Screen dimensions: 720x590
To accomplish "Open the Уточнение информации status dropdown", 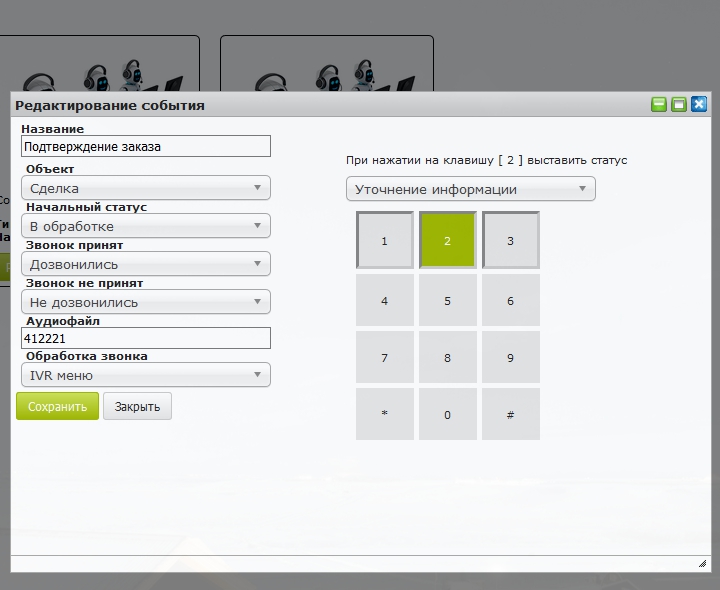I will [471, 189].
